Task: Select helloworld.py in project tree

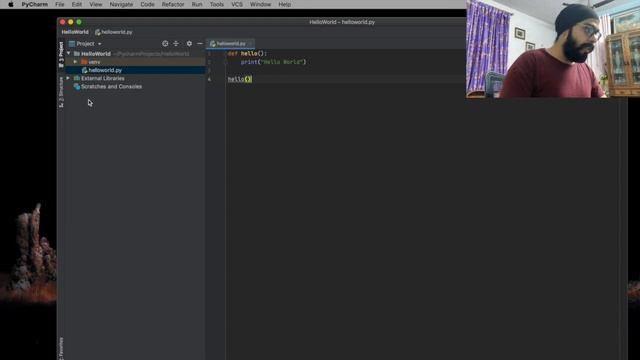Action: click(135, 70)
